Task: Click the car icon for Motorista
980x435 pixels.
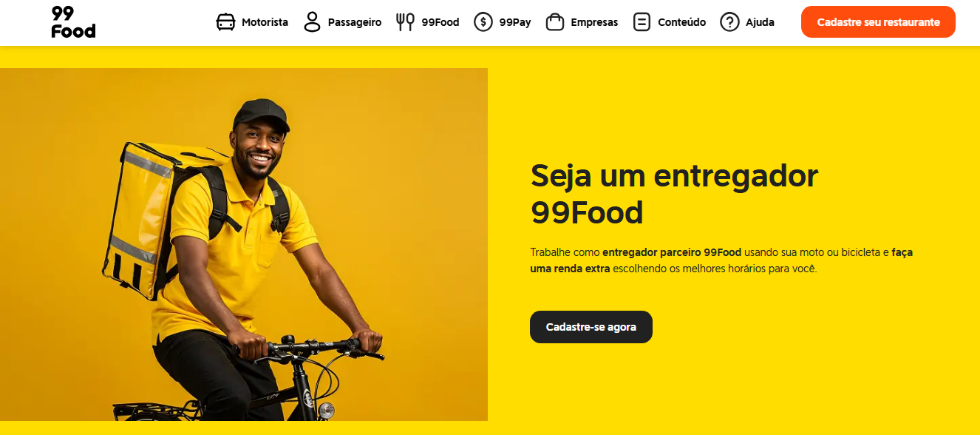Action: 225,22
